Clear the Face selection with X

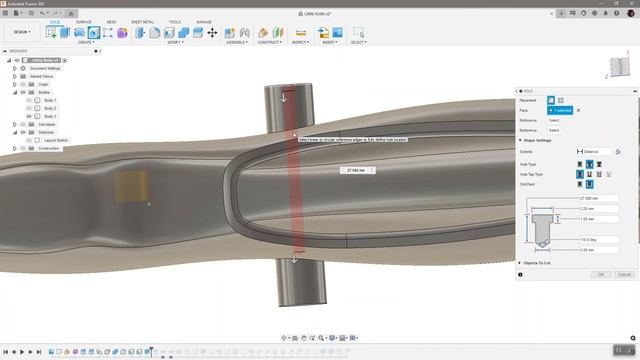pos(578,110)
